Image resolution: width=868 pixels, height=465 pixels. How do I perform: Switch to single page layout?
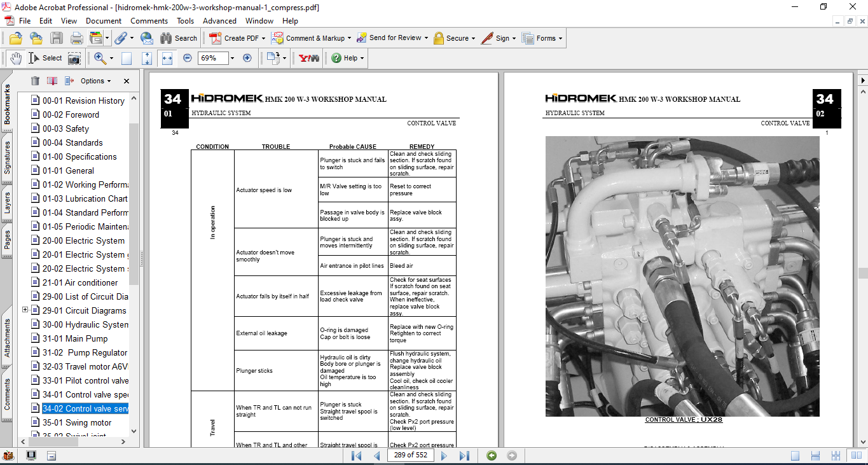(795, 455)
